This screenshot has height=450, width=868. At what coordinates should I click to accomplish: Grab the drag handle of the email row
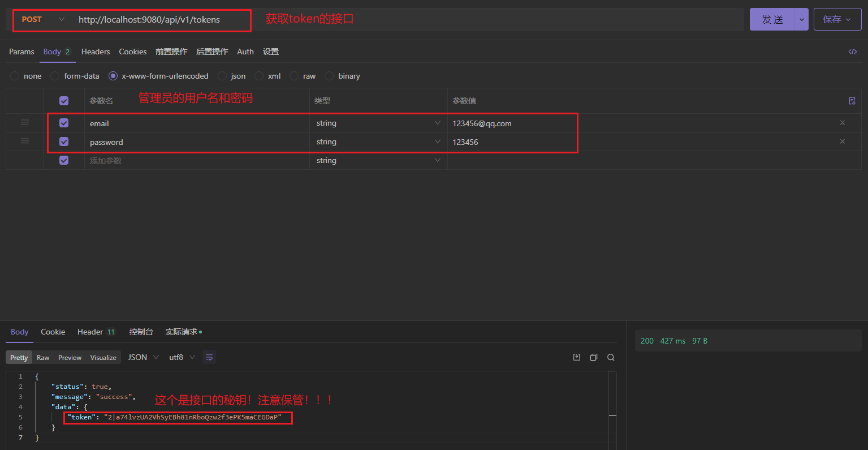[x=25, y=122]
